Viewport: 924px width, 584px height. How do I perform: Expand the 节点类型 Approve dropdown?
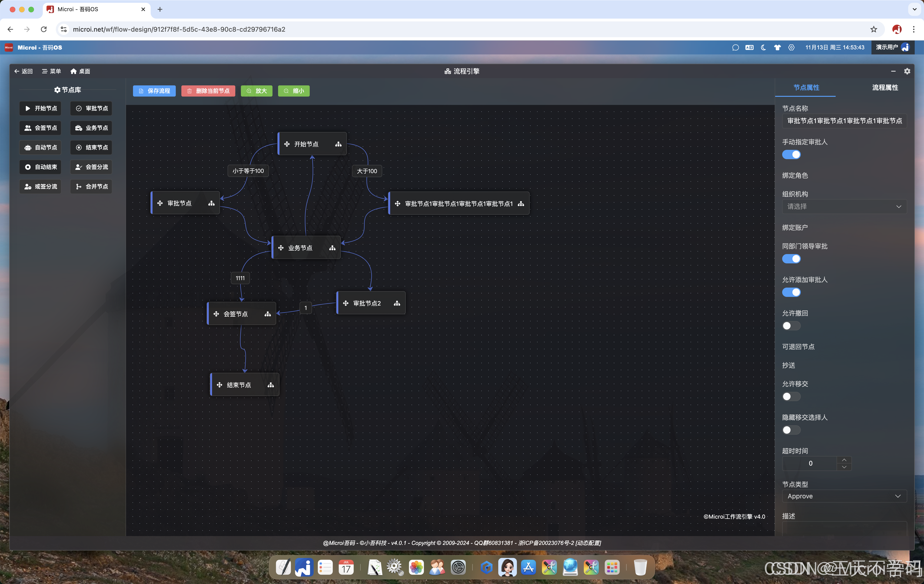(x=844, y=496)
